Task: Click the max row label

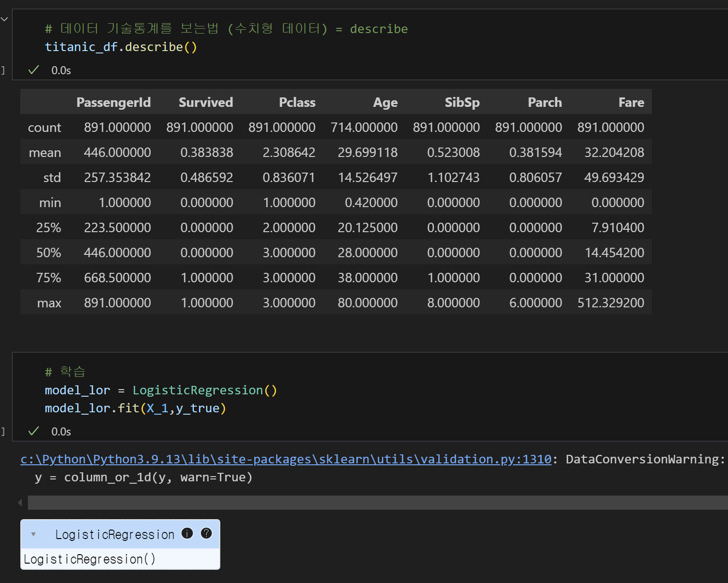Action: [49, 303]
